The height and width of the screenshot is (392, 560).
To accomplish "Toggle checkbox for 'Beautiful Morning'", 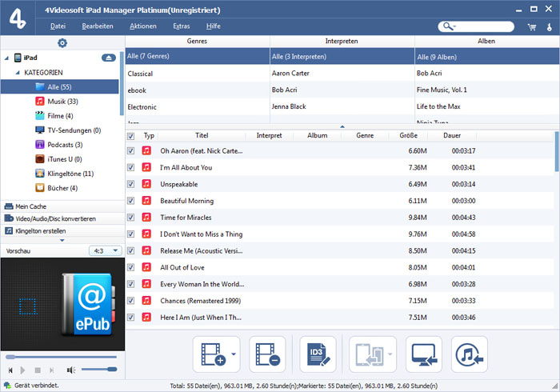I will (131, 201).
